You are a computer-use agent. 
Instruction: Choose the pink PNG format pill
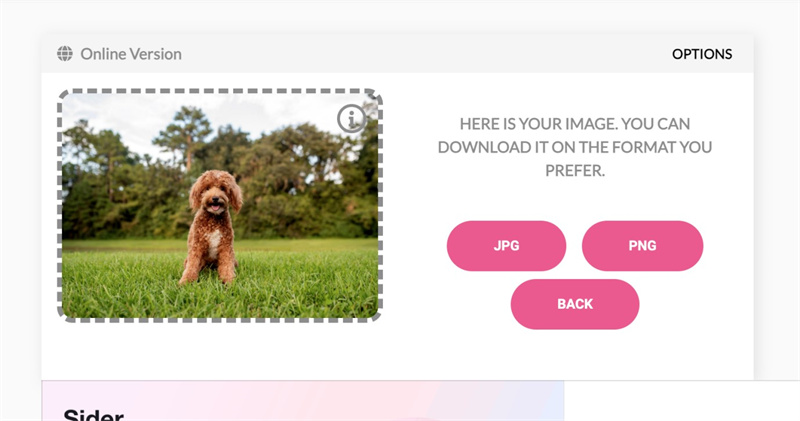coord(642,245)
